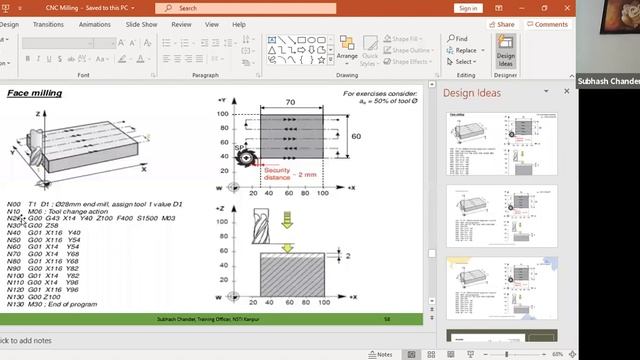Click the Search box in title bar
640x360 pixels.
[245, 8]
